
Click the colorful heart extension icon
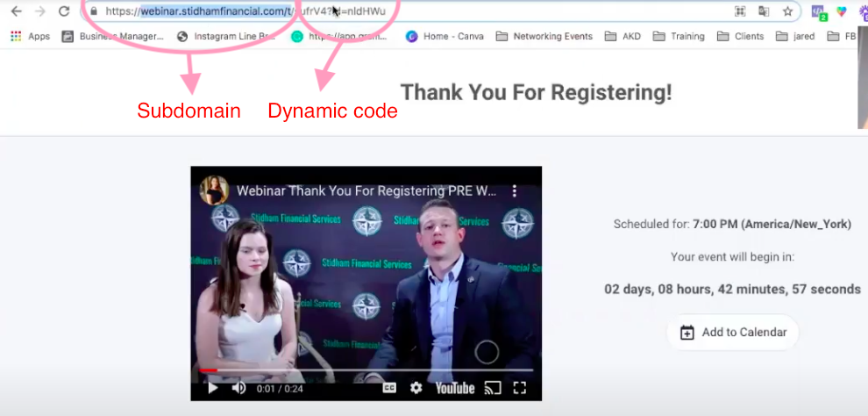pyautogui.click(x=842, y=11)
